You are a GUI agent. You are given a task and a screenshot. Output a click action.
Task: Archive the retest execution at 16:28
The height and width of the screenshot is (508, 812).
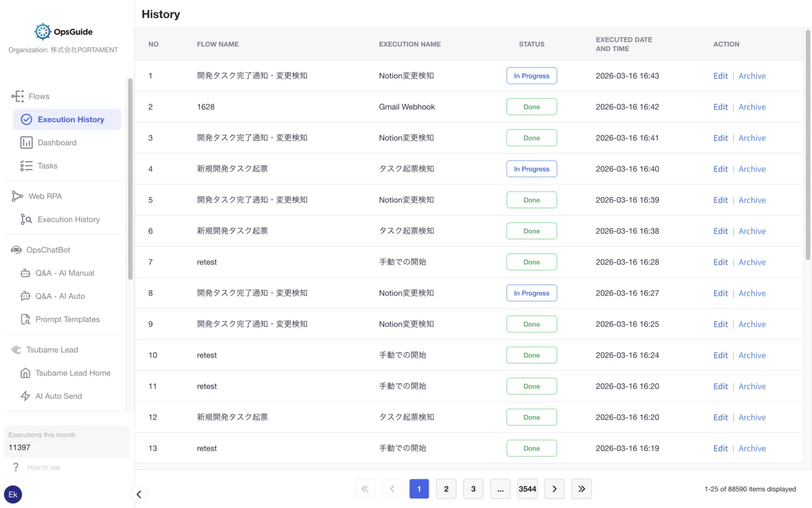click(752, 262)
